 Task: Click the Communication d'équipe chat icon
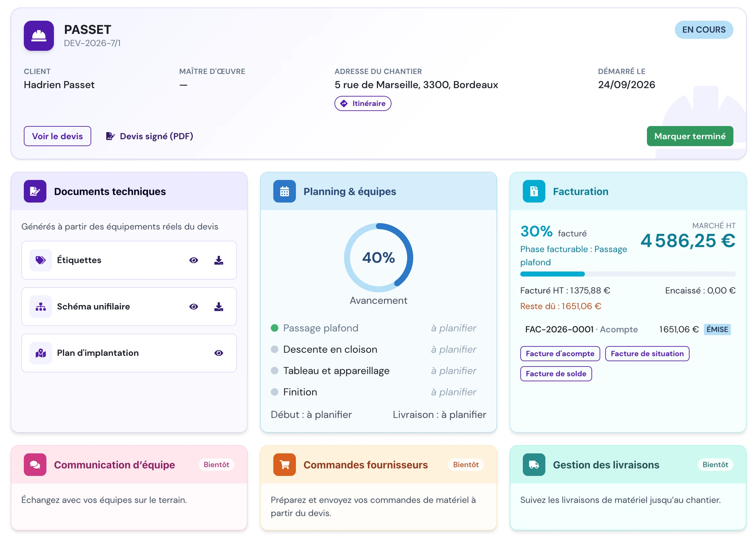pyautogui.click(x=35, y=465)
